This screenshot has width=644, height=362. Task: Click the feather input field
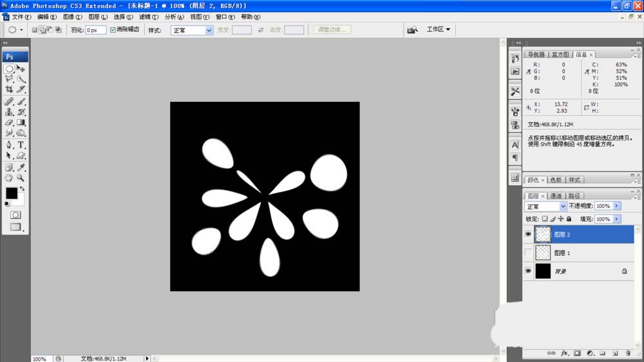pos(95,30)
